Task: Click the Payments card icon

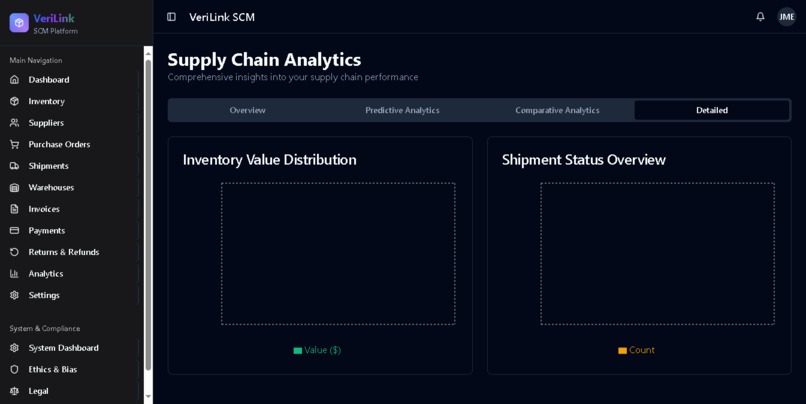Action: coord(14,231)
